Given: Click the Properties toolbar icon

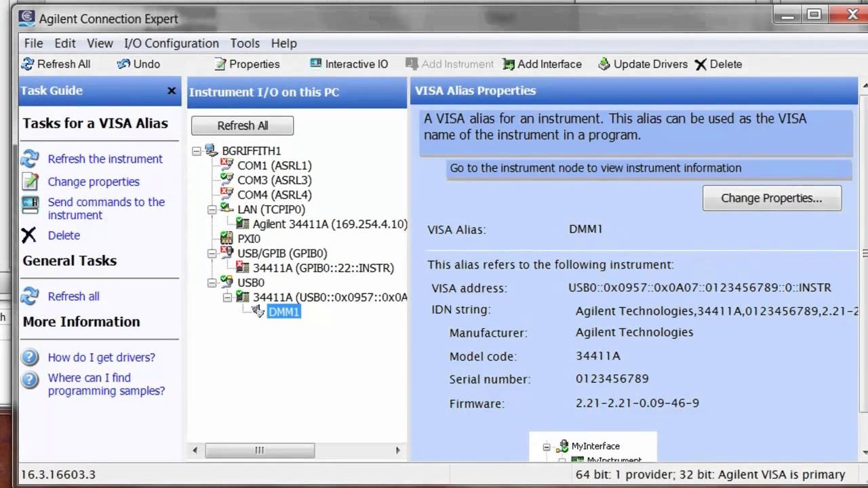Looking at the screenshot, I should coord(220,64).
